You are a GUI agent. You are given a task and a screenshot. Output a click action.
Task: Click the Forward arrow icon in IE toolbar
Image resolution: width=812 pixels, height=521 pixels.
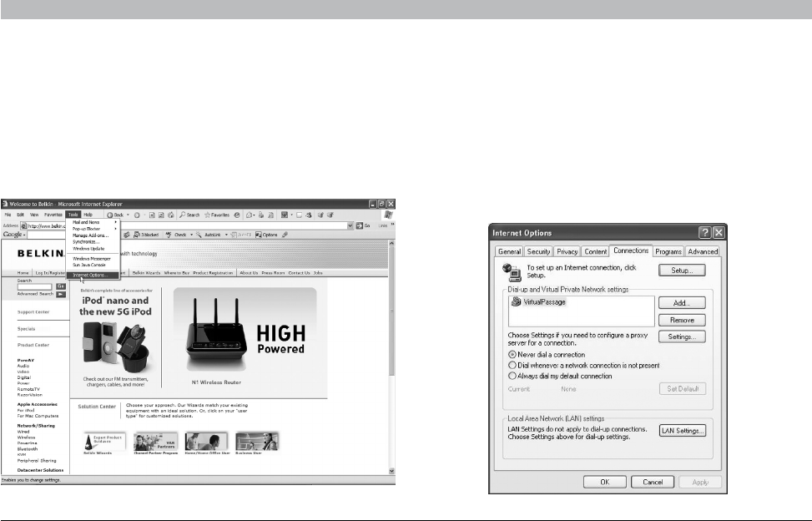[137, 215]
